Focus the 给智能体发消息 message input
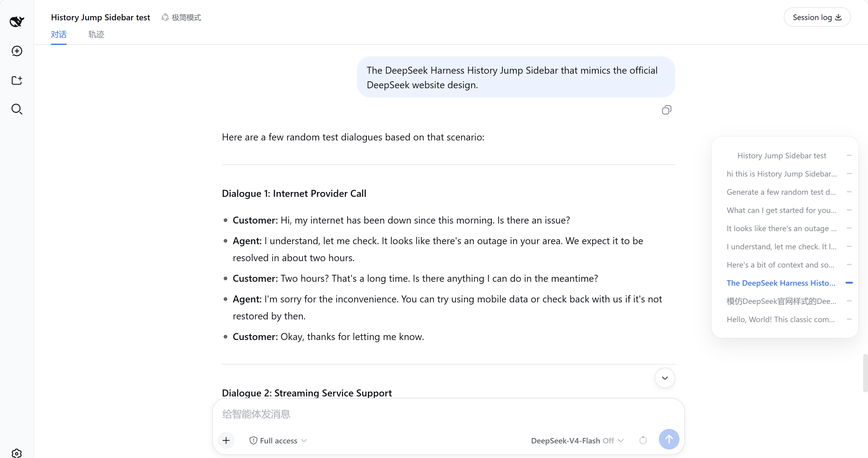 tap(448, 414)
